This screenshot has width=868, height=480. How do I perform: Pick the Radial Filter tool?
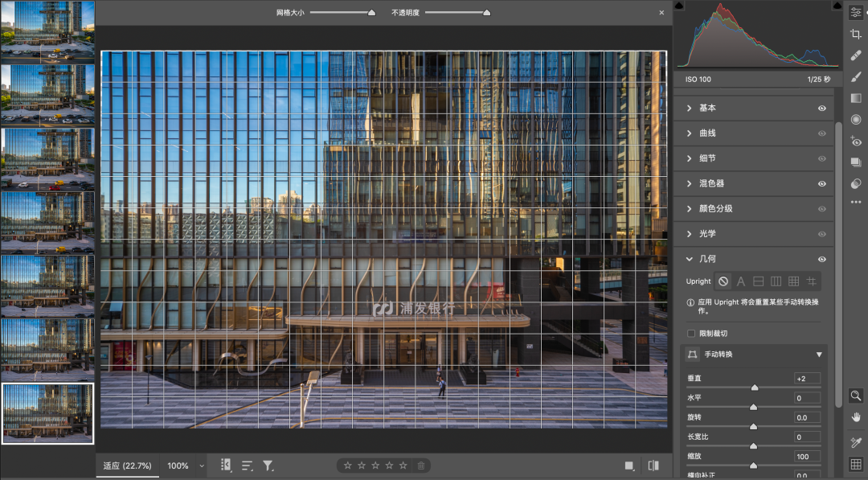click(856, 120)
